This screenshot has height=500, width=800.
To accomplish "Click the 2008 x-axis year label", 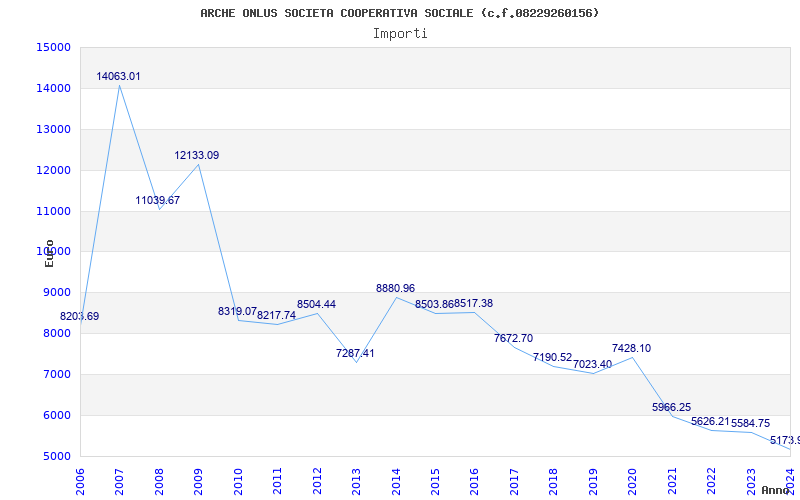I will click(x=159, y=481).
